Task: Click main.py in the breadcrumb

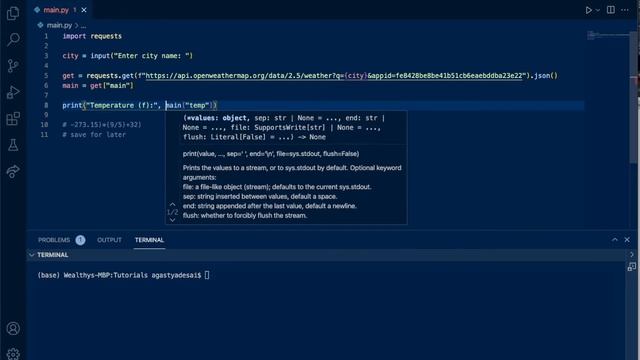Action: tap(59, 25)
